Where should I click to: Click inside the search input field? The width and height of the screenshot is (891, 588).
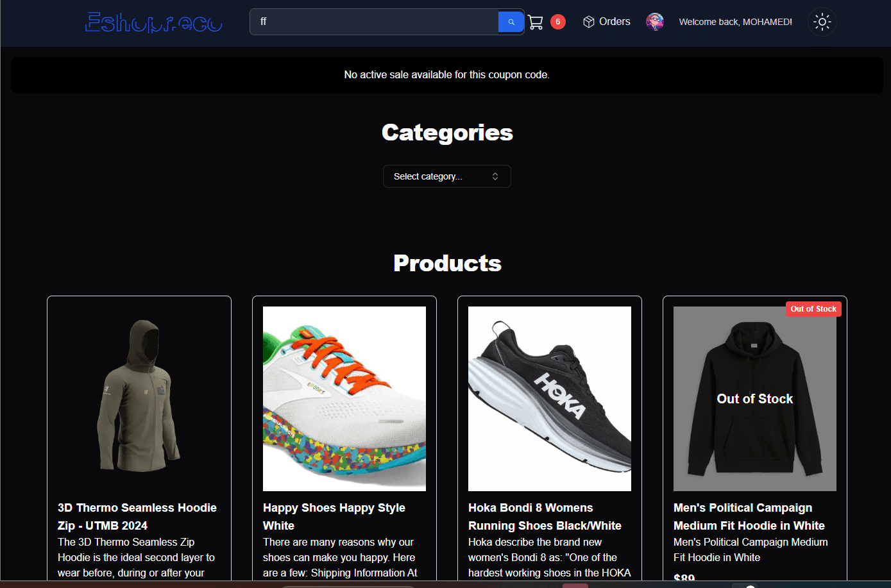372,21
